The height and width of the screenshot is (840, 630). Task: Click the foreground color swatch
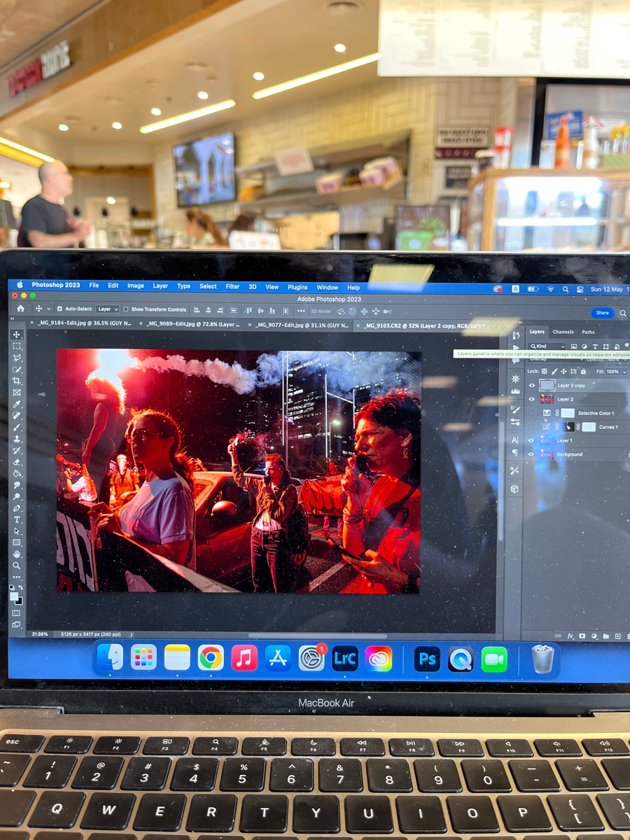[x=14, y=596]
